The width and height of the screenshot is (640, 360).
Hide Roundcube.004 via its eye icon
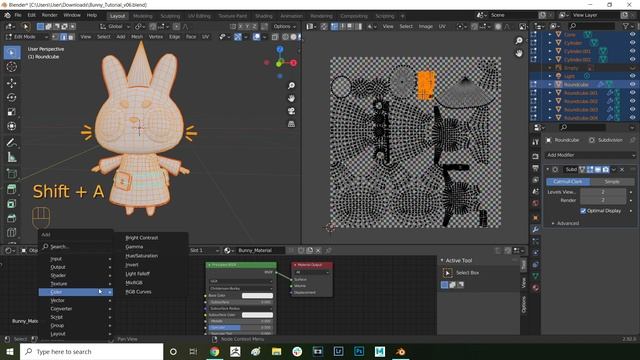[632, 118]
